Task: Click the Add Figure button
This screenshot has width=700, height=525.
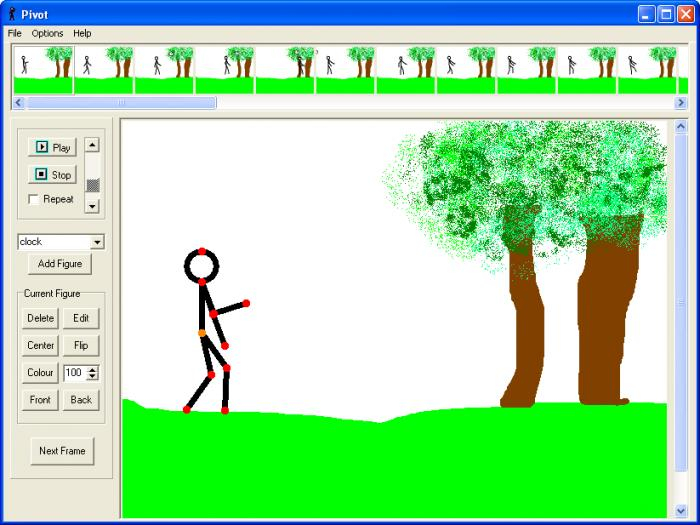Action: click(x=60, y=264)
